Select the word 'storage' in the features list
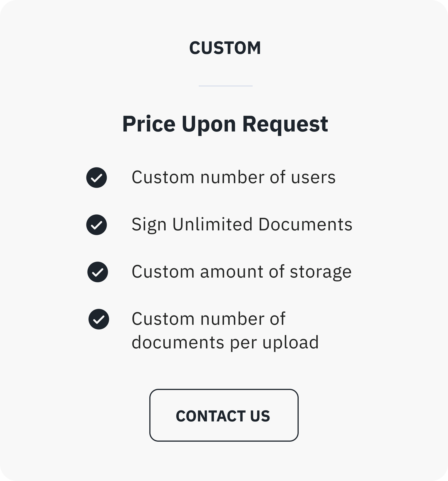 [x=321, y=272]
